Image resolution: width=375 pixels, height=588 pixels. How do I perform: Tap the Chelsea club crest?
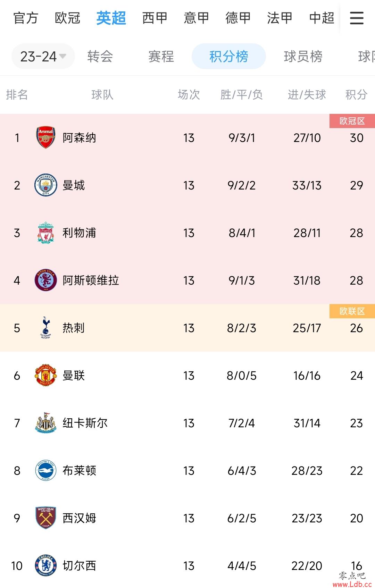pyautogui.click(x=46, y=565)
